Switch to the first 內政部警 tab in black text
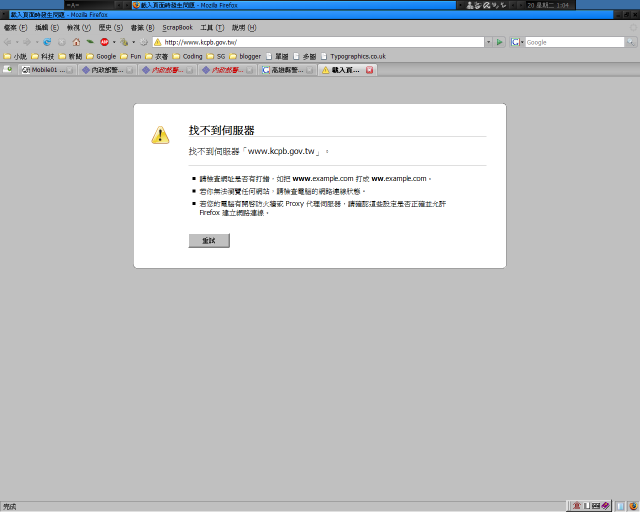This screenshot has width=640, height=512. tap(107, 70)
